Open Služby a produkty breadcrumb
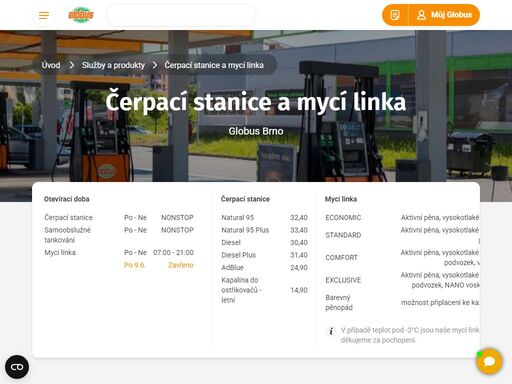 pyautogui.click(x=113, y=65)
